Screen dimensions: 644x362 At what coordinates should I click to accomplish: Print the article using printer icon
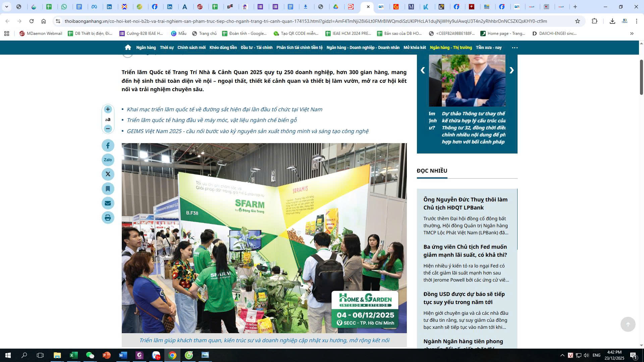(x=108, y=218)
